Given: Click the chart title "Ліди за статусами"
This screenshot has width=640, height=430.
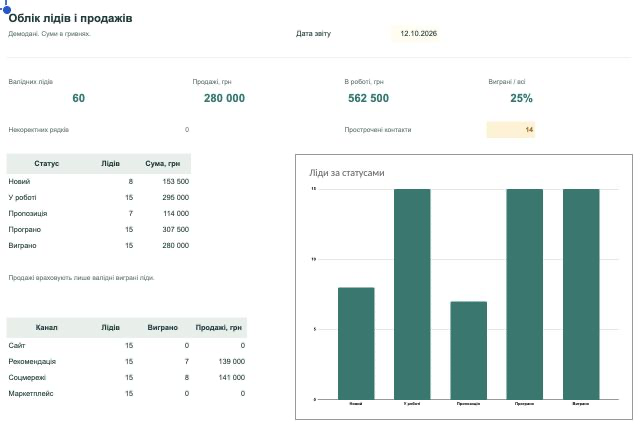Looking at the screenshot, I should (347, 173).
